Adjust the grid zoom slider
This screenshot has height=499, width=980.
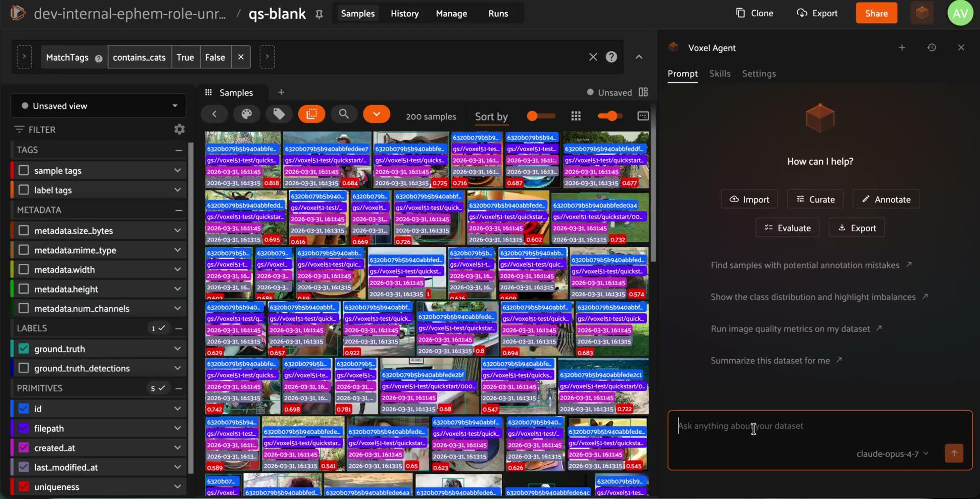click(610, 116)
